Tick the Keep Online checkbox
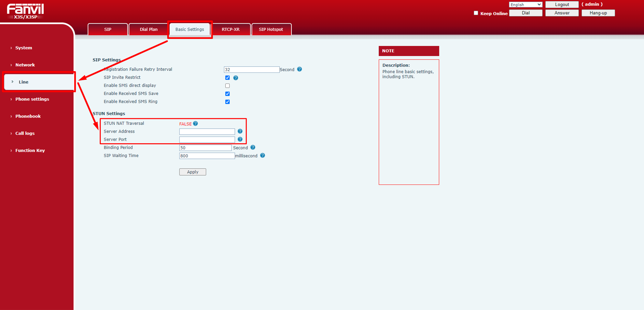The width and height of the screenshot is (644, 310). pos(476,13)
